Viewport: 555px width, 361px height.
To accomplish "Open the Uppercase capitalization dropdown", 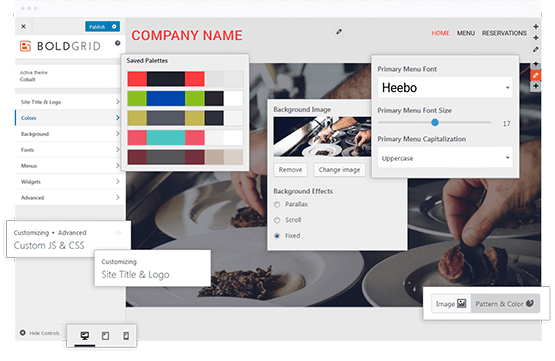I will 445,158.
